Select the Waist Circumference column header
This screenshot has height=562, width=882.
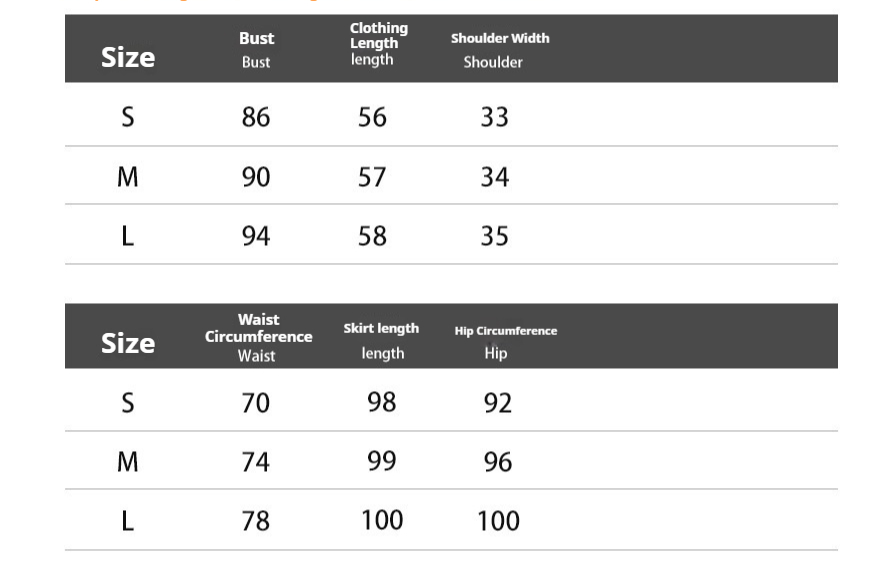tap(258, 338)
